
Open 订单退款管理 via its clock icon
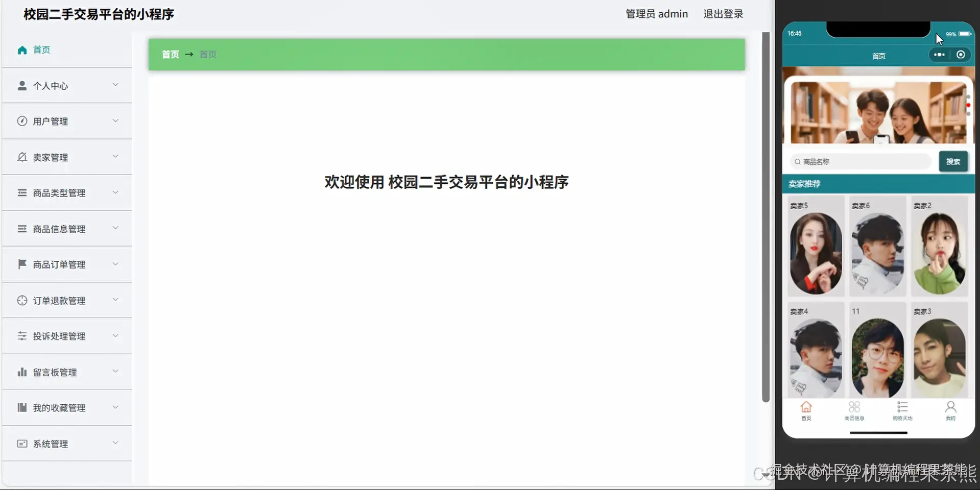[21, 300]
